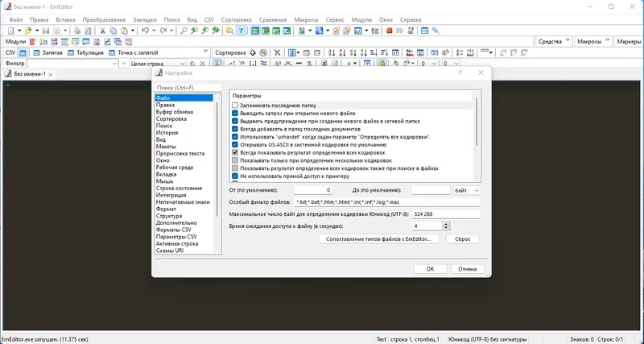The height and width of the screenshot is (344, 644).
Task: Toggle the Filter funnel icon in main toolbar
Action: pyautogui.click(x=241, y=31)
